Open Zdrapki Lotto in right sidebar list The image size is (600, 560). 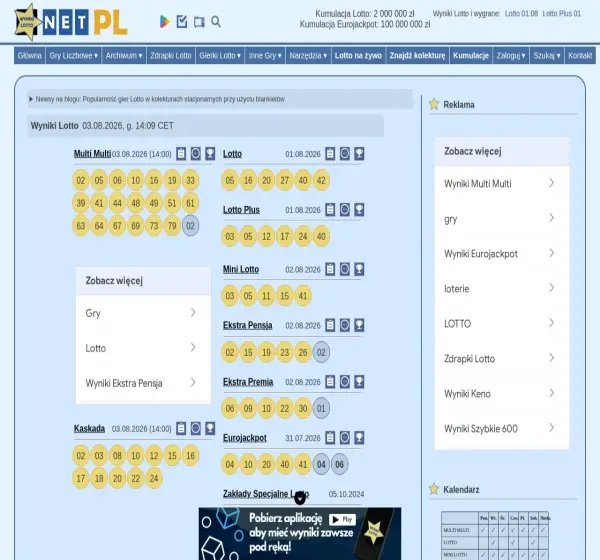(502, 359)
